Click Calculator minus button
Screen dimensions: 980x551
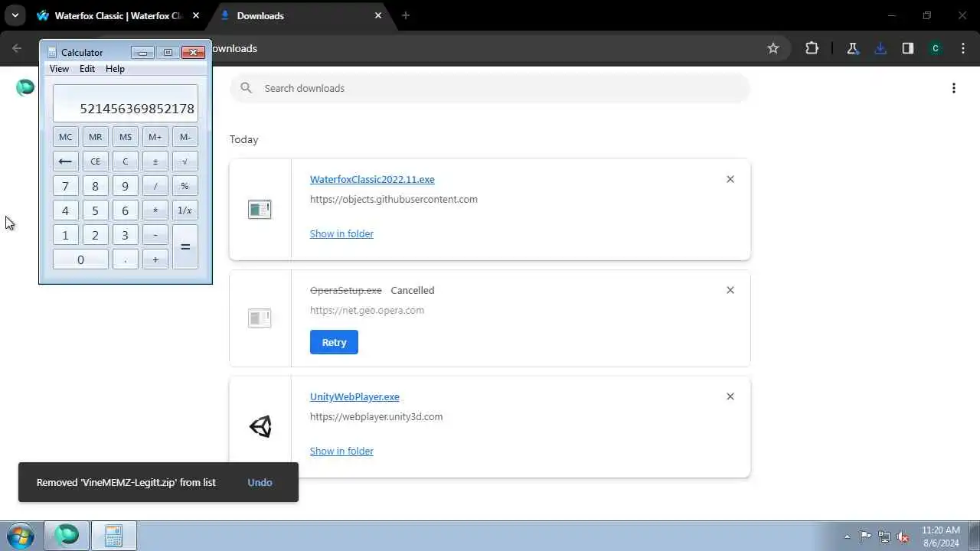tap(155, 235)
